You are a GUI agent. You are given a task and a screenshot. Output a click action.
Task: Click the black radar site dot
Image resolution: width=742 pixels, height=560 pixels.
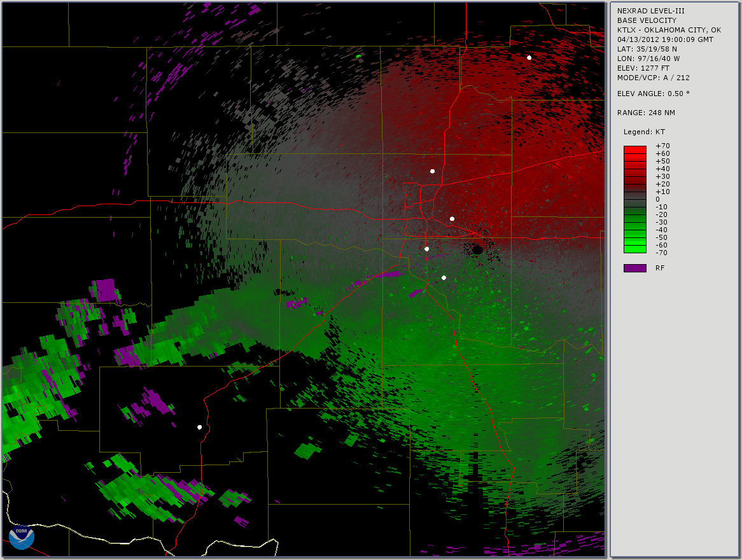[477, 249]
